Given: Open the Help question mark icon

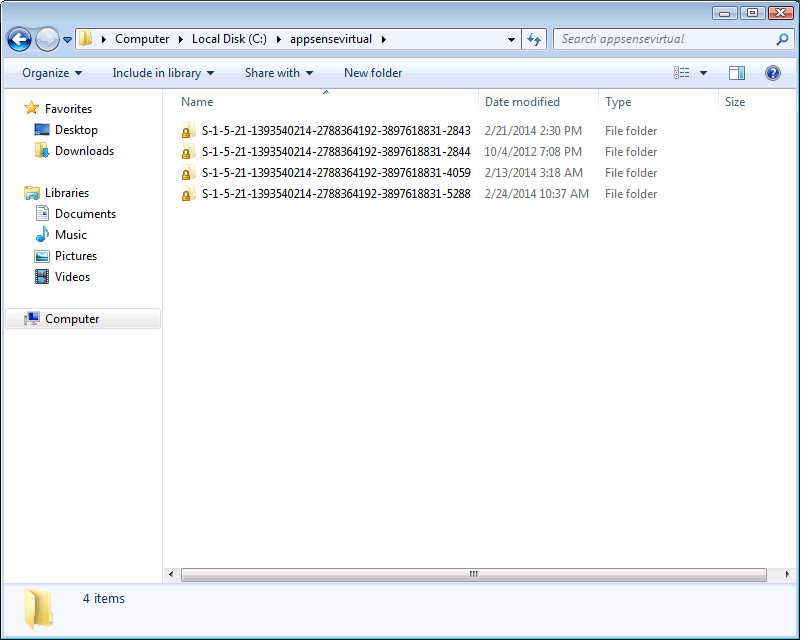Looking at the screenshot, I should (x=772, y=73).
